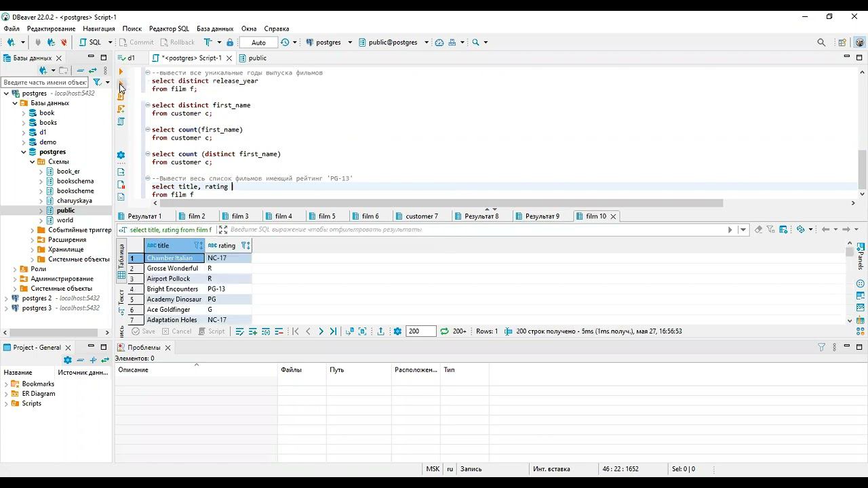The height and width of the screenshot is (488, 868).
Task: Expand the Роли node
Action: (x=15, y=269)
